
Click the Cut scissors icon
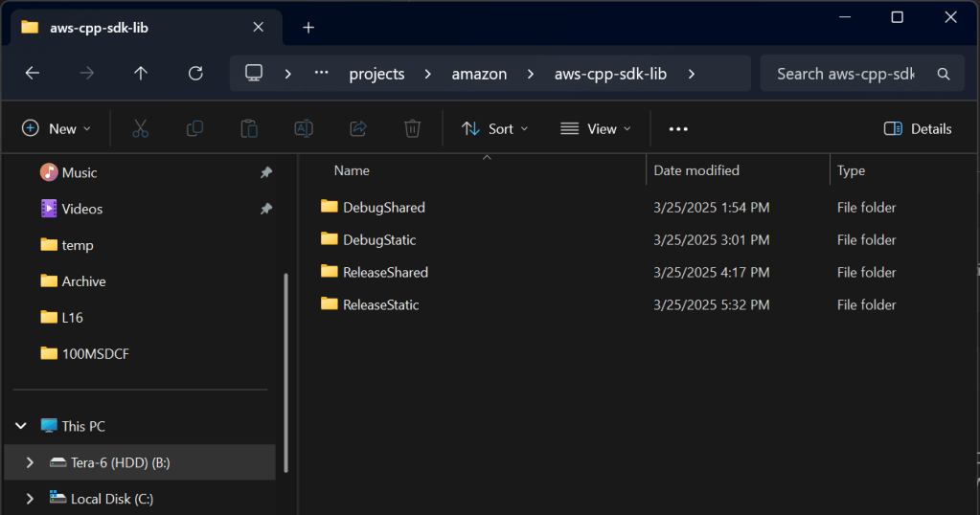[141, 128]
